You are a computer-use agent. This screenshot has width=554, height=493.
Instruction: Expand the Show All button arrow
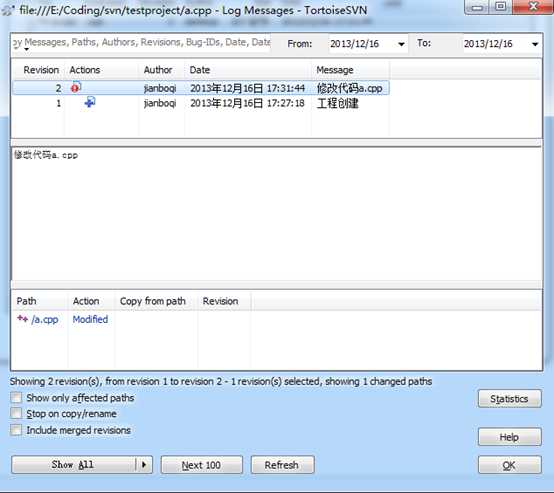tap(144, 465)
